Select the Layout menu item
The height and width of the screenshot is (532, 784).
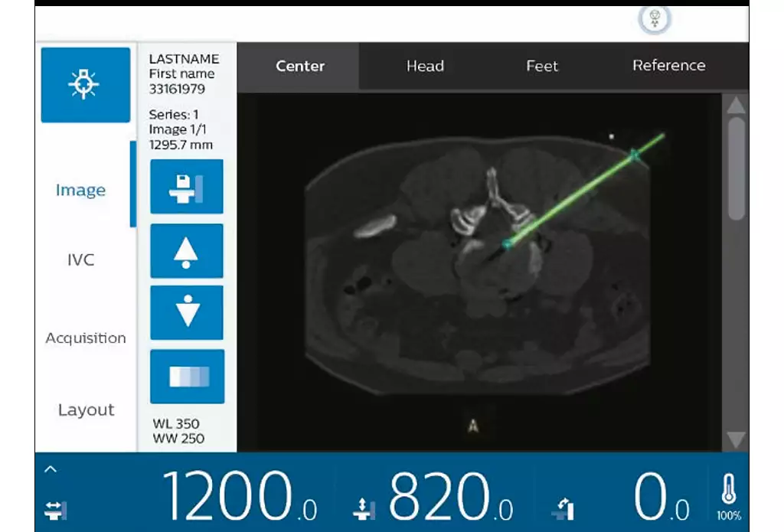click(x=86, y=410)
